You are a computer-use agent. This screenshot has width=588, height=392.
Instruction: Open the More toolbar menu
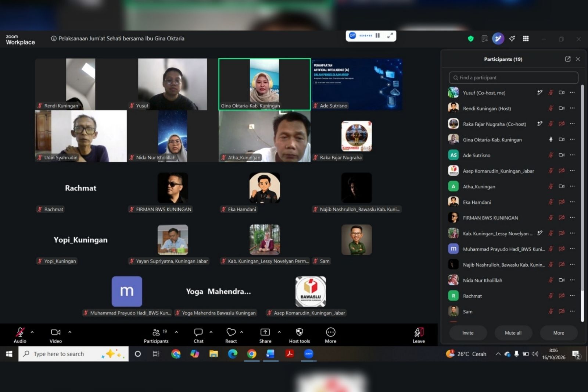point(330,335)
